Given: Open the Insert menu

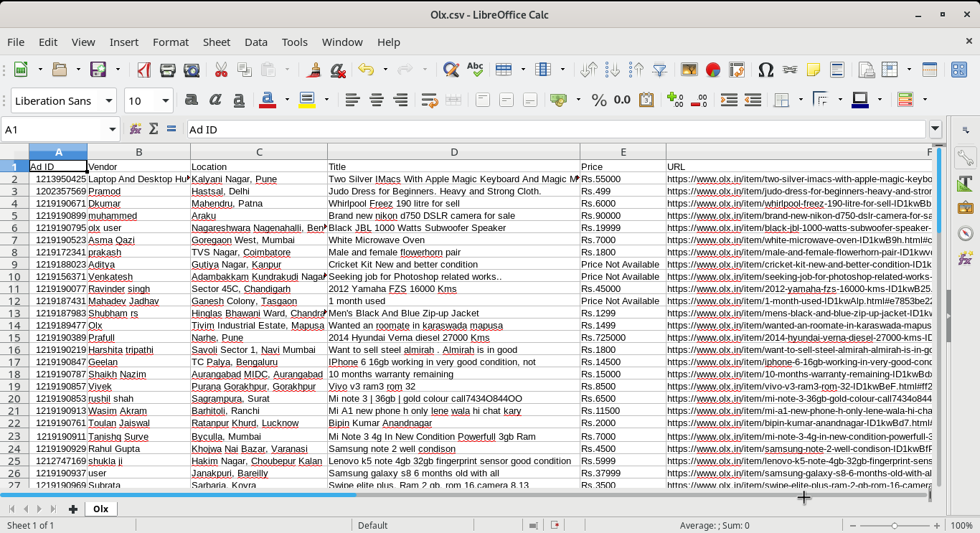Looking at the screenshot, I should [x=124, y=42].
